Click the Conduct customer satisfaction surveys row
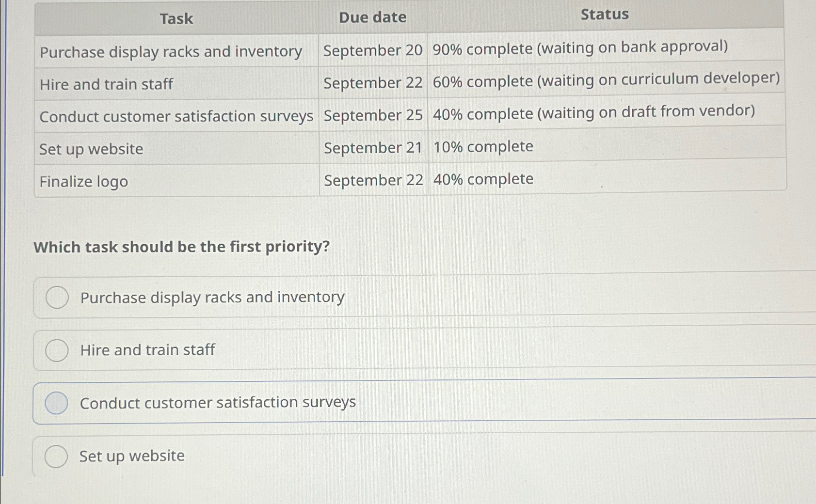The width and height of the screenshot is (816, 504). tap(175, 116)
